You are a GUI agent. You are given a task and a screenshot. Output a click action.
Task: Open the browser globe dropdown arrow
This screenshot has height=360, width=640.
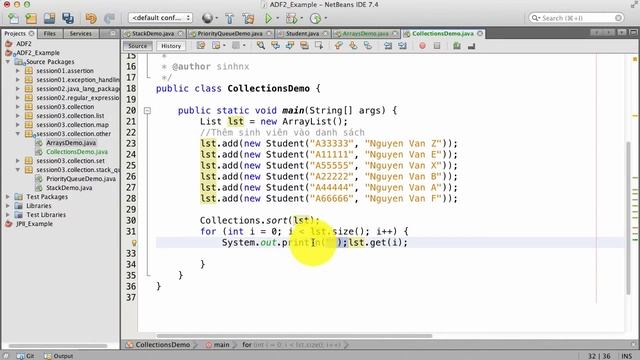click(x=216, y=18)
